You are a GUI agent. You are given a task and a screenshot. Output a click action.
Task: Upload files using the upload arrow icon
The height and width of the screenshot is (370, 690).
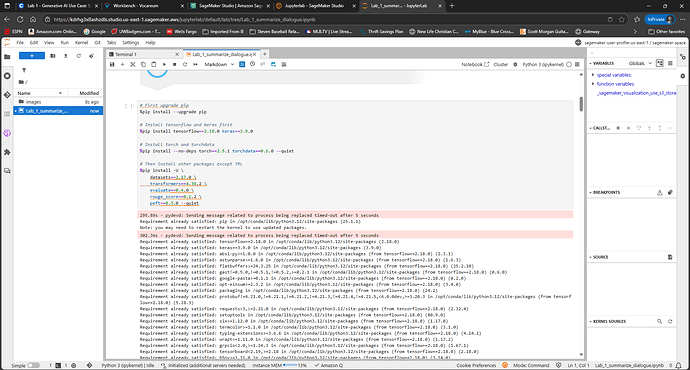pos(66,56)
